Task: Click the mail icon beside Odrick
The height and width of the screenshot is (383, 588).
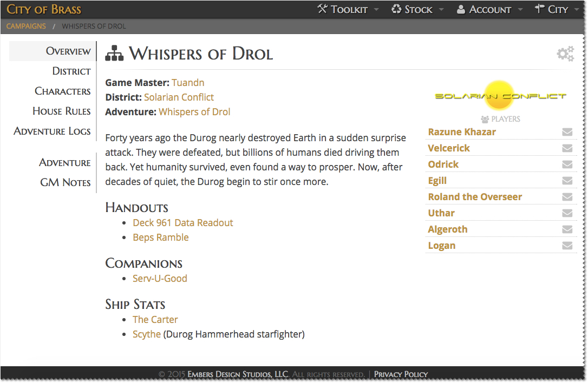Action: tap(567, 164)
